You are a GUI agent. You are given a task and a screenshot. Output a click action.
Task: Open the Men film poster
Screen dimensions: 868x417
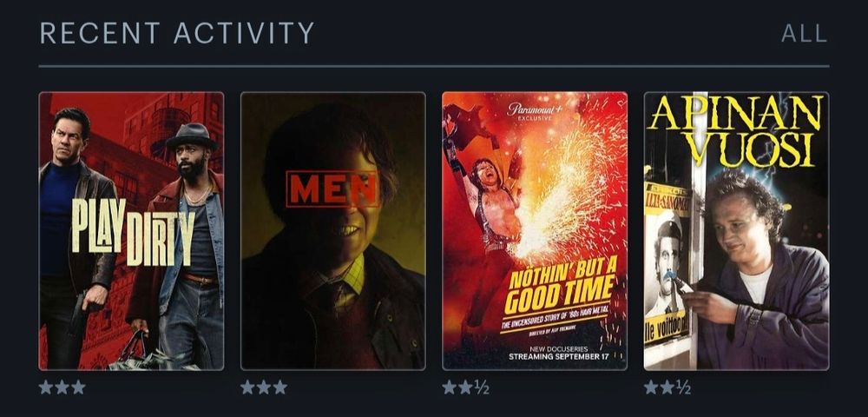(x=332, y=231)
